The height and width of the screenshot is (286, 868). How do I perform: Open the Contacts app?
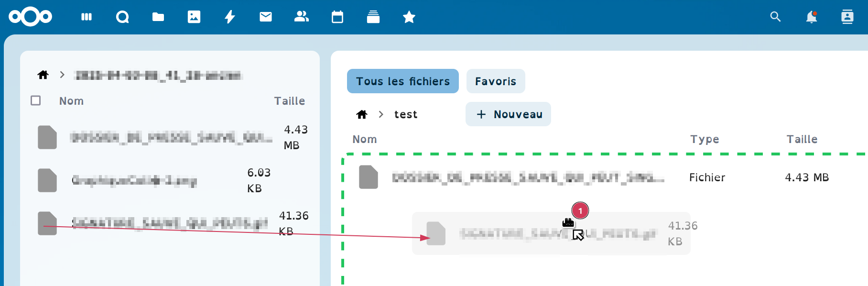point(302,17)
